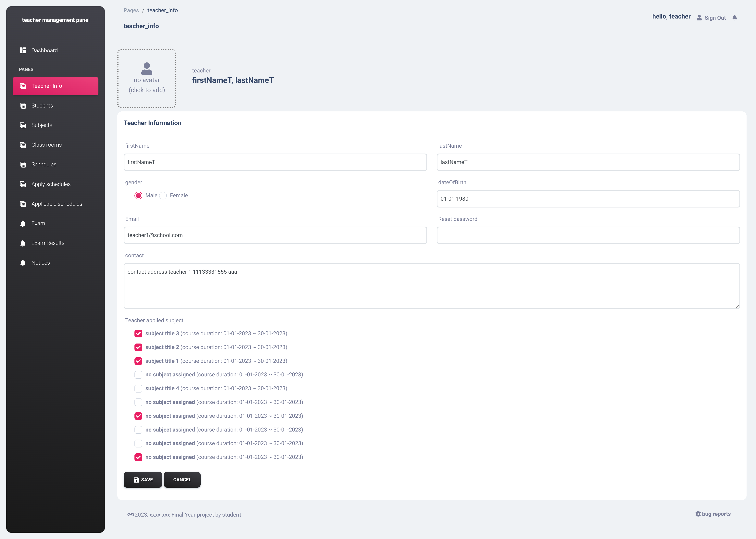Go to Exam Results in sidebar

click(x=48, y=243)
